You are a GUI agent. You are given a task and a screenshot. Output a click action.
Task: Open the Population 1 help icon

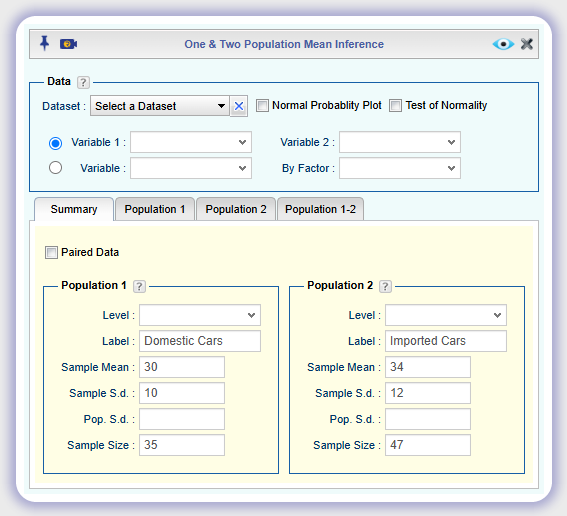coord(139,286)
